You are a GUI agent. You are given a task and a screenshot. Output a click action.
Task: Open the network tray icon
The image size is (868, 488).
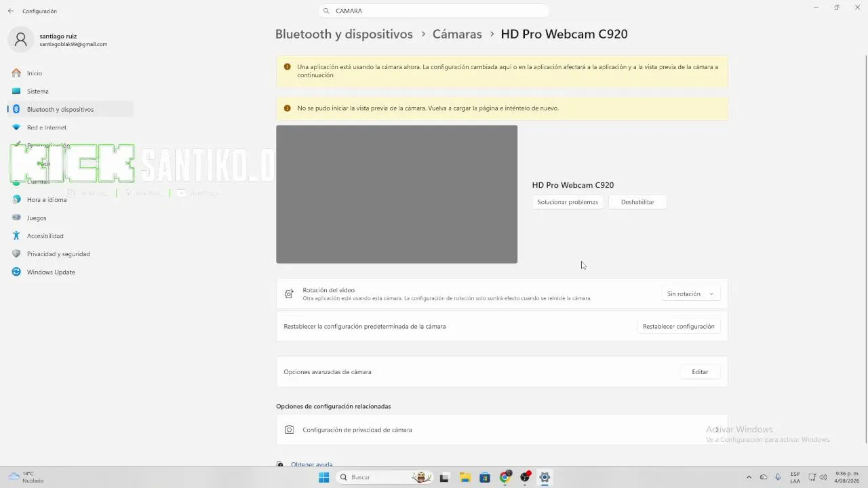813,477
